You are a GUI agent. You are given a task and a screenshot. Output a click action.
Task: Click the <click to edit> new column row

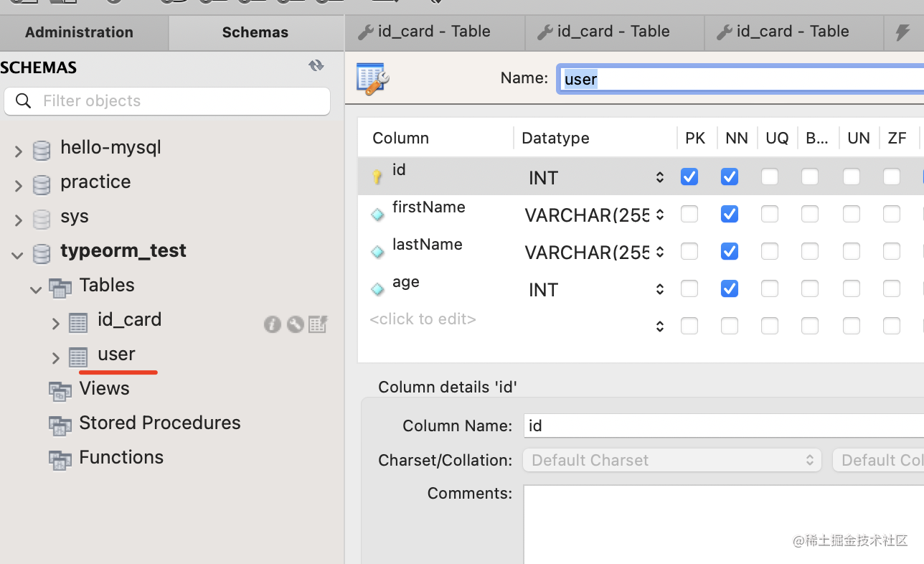(423, 319)
